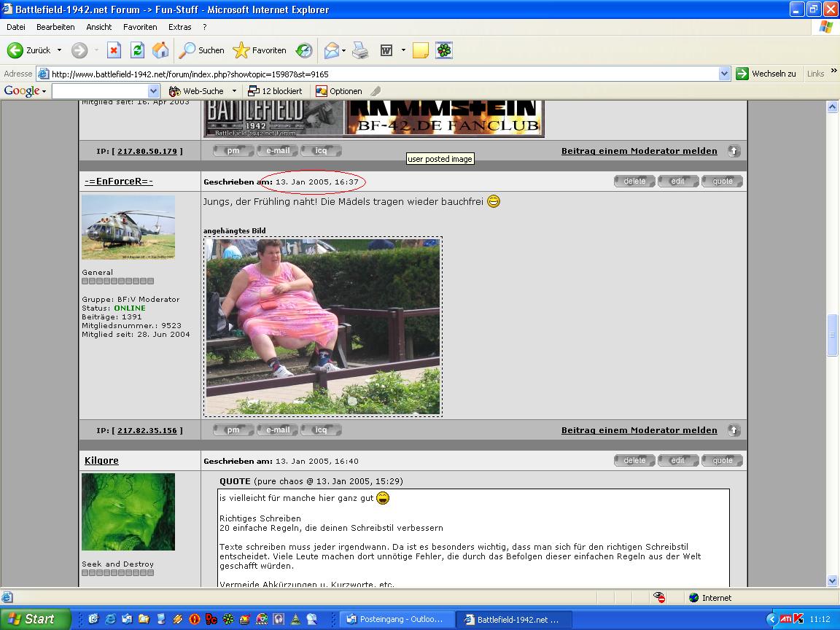
Task: Show hidden tray icons with the chevron
Action: tap(771, 619)
